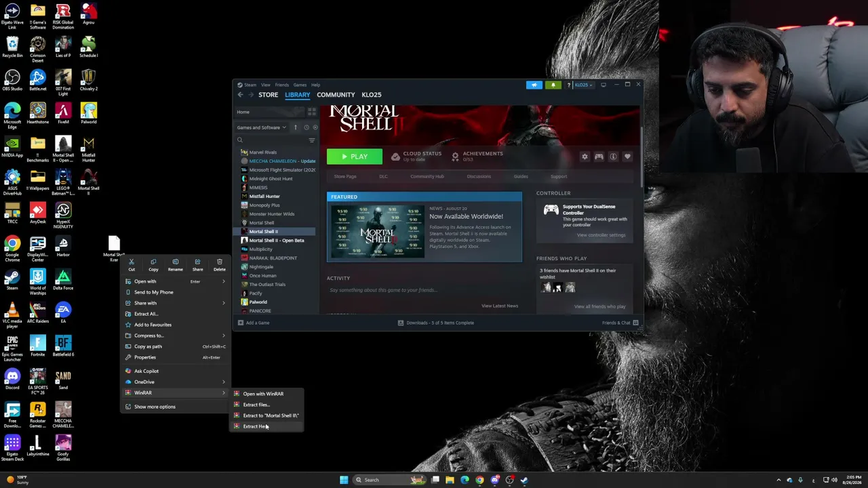Viewport: 868px width, 488px height.
Task: Open Downloads status in Steam footer
Action: [x=436, y=323]
